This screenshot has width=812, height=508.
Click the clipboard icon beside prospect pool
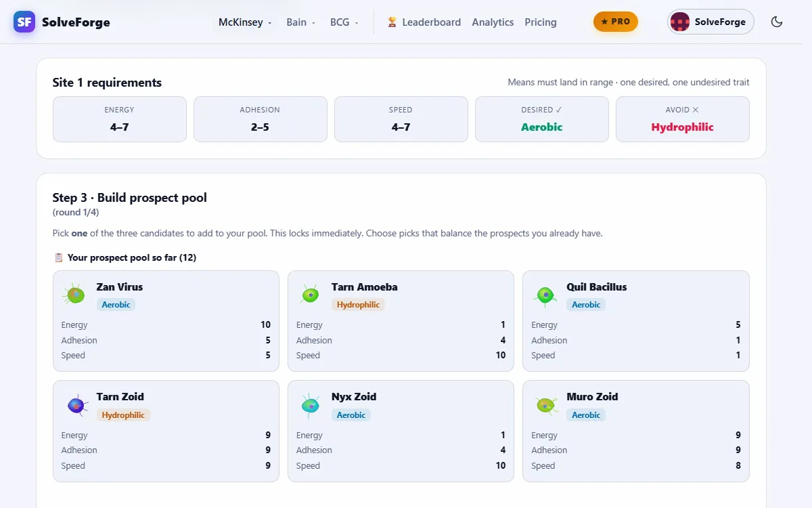pyautogui.click(x=58, y=257)
